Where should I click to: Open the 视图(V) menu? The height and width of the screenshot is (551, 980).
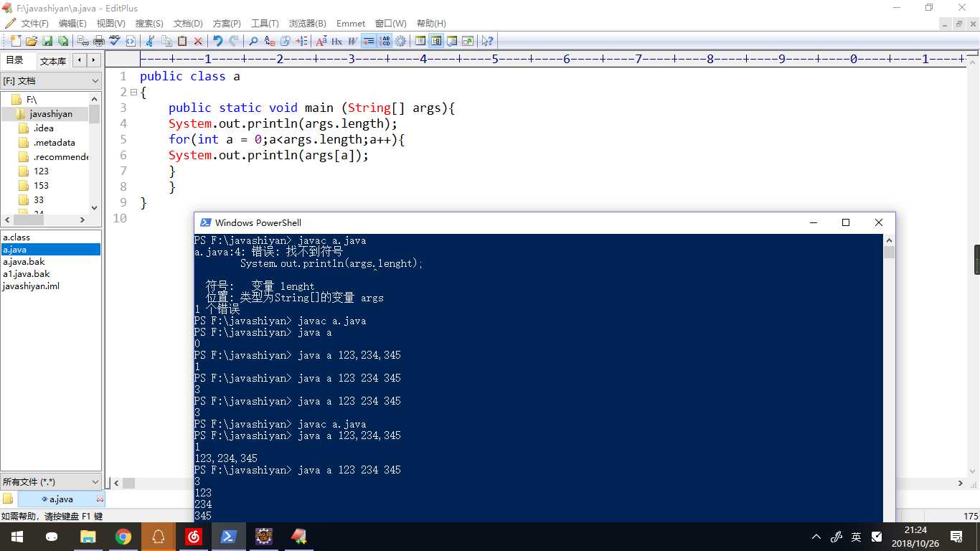[x=110, y=24]
